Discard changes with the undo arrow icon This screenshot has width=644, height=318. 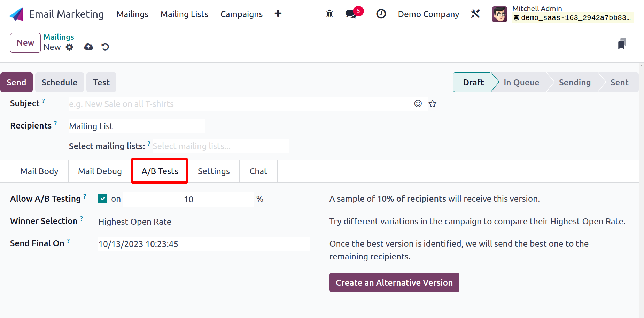pyautogui.click(x=105, y=47)
